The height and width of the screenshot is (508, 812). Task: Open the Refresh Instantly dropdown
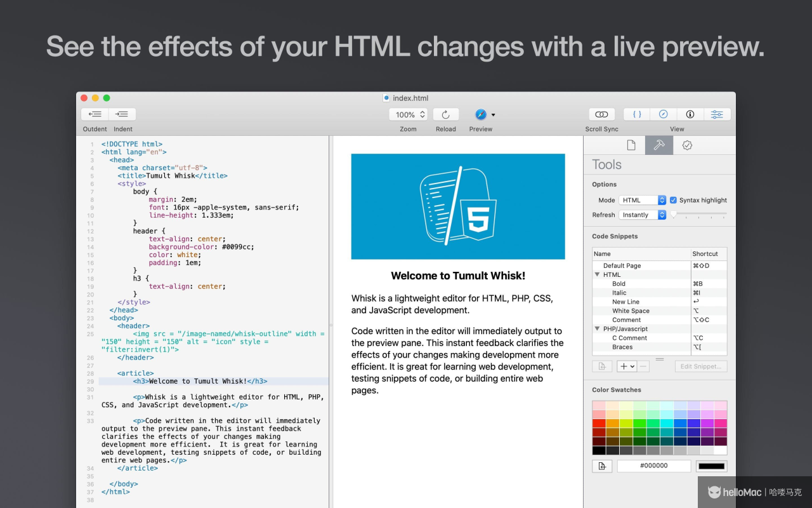[x=643, y=215]
